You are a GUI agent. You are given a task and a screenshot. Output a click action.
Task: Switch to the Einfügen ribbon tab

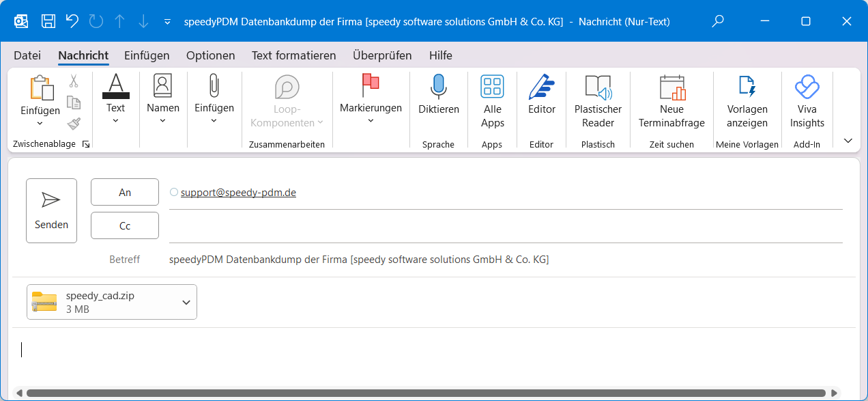tap(147, 55)
